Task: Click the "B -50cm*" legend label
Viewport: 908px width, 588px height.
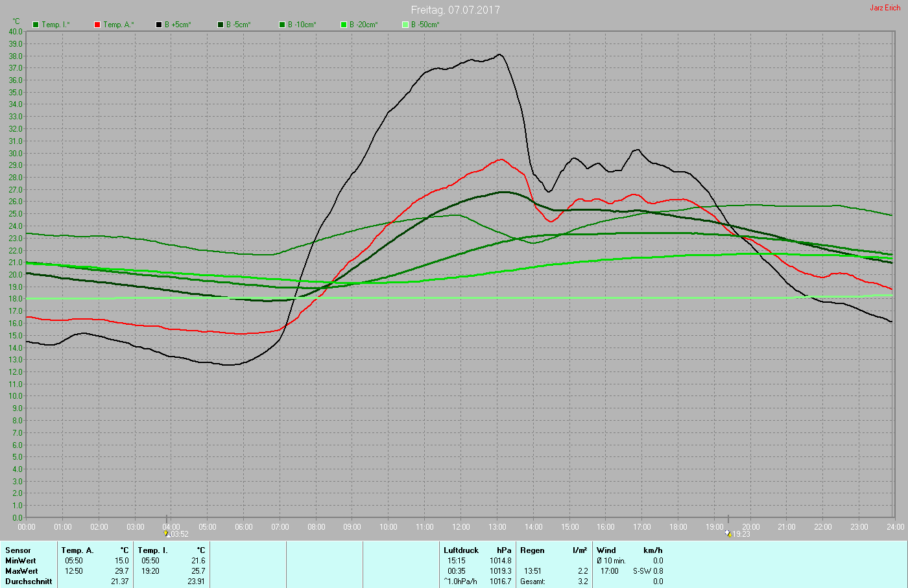Action: (x=425, y=25)
